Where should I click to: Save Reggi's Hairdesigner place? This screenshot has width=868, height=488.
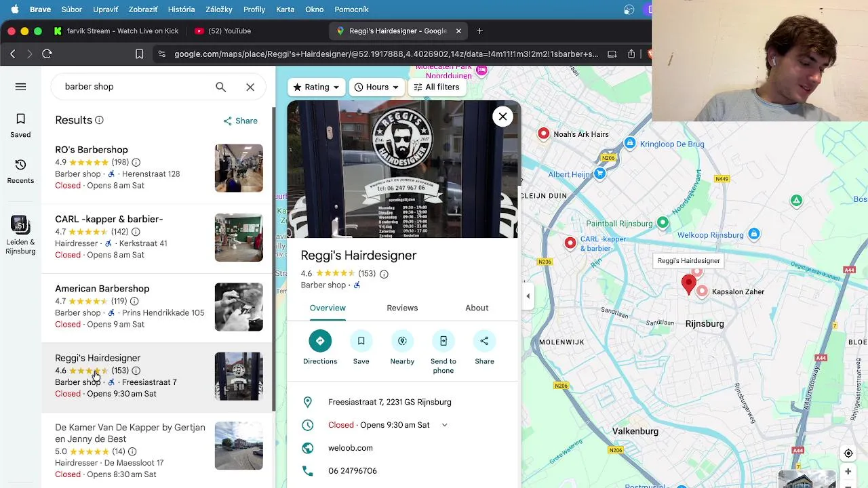(x=361, y=348)
